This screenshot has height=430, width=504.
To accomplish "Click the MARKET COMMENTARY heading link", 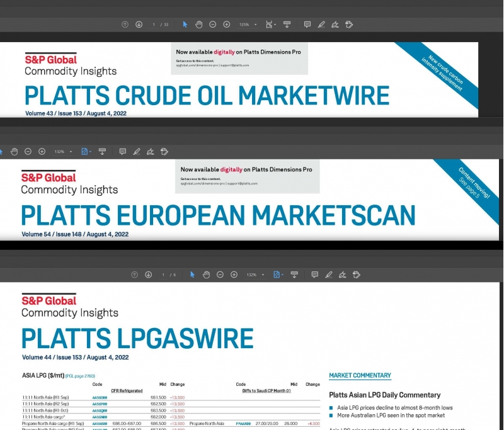I will (x=360, y=376).
